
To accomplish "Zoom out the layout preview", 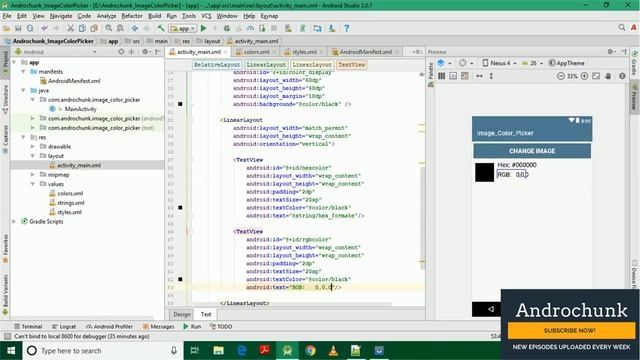I will tap(561, 76).
